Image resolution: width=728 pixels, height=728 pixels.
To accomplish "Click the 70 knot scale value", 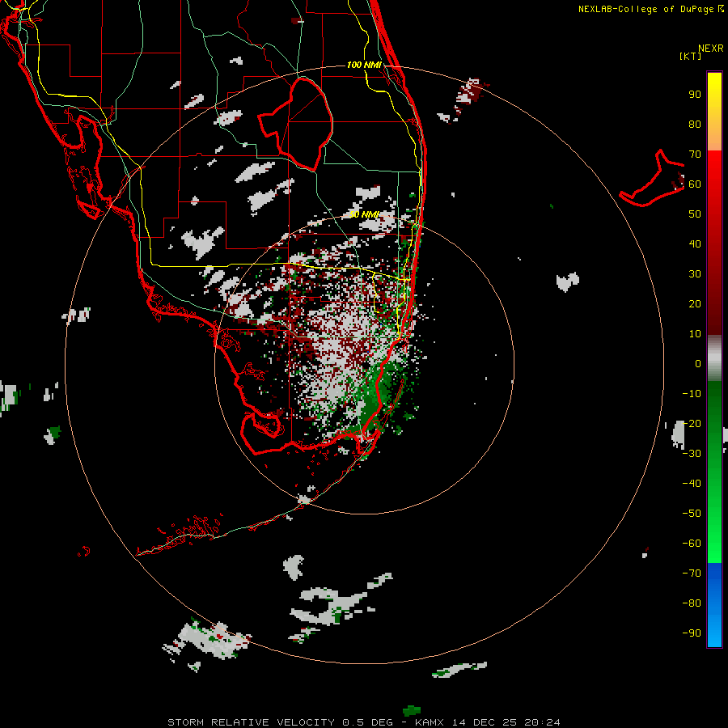I will click(x=695, y=154).
